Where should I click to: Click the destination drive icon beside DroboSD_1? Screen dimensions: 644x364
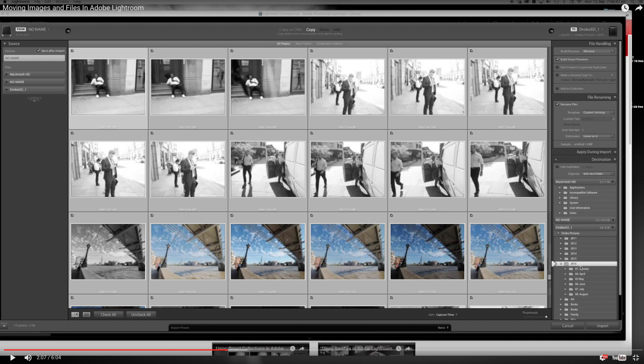pos(613,31)
